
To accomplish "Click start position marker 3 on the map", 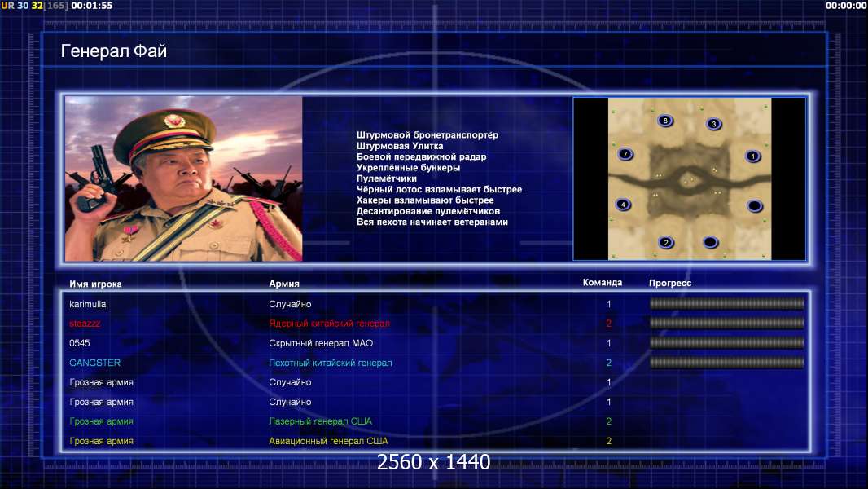I will (x=714, y=124).
